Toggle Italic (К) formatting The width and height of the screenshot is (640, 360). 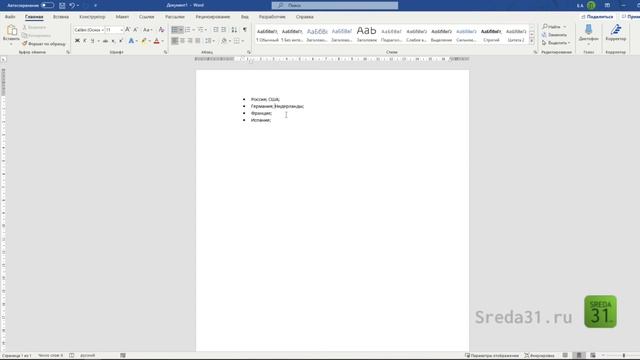point(85,41)
